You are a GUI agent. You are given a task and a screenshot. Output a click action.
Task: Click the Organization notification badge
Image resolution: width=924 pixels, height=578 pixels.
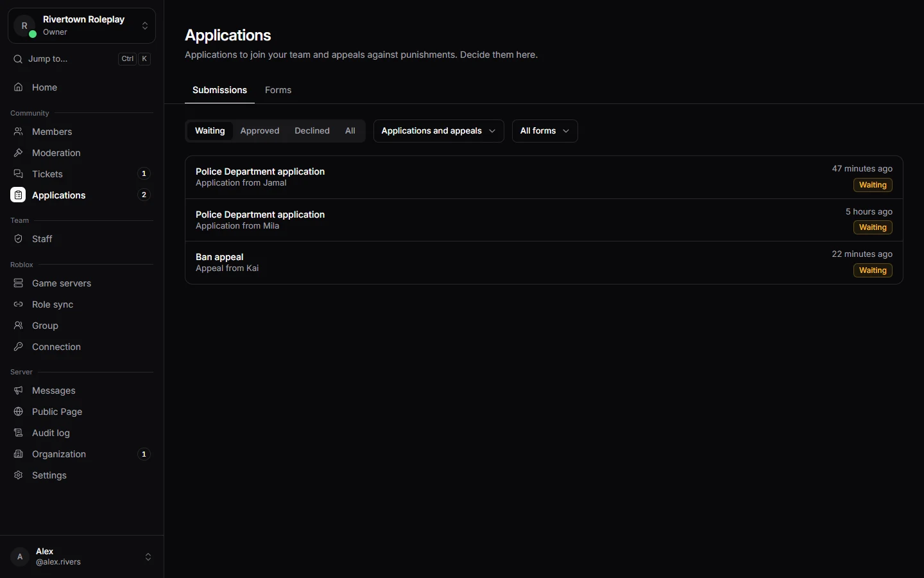(144, 454)
